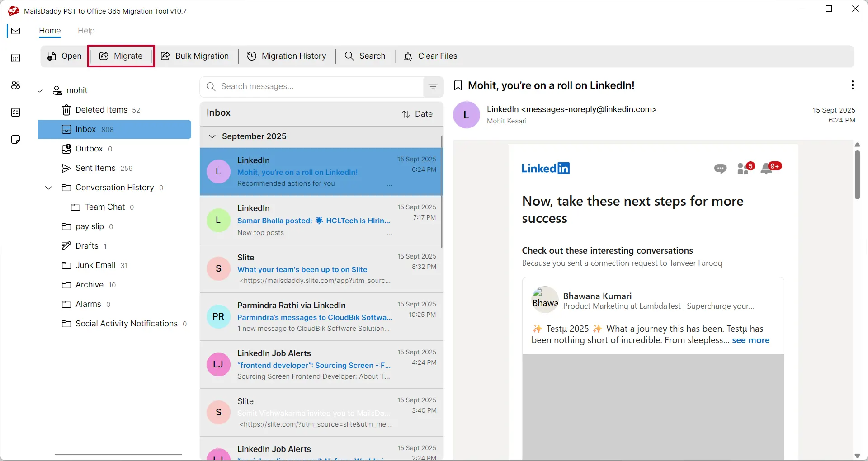
Task: Open Parmindra Rathi via LinkedIn email
Action: click(x=321, y=317)
